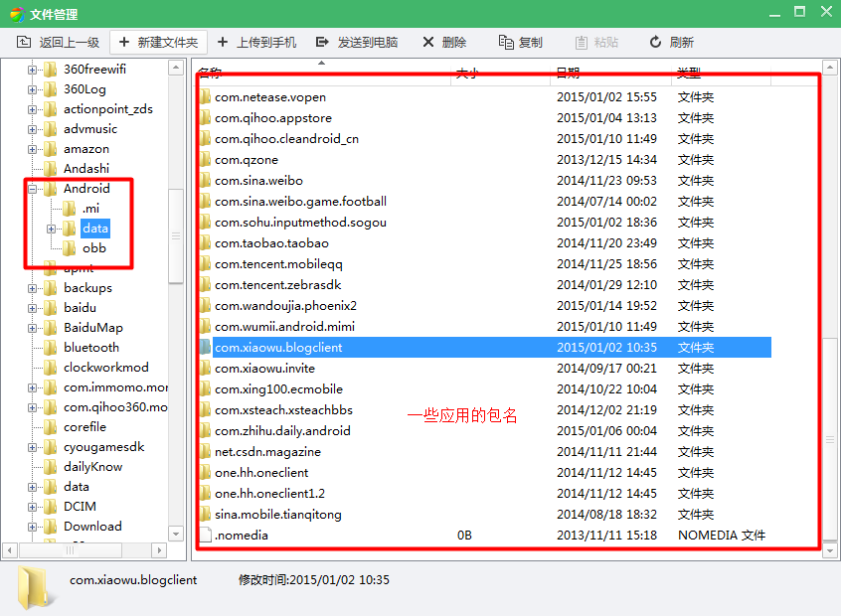Click the tree panel vertical scrollbar thumb
841x616 pixels.
tap(175, 235)
